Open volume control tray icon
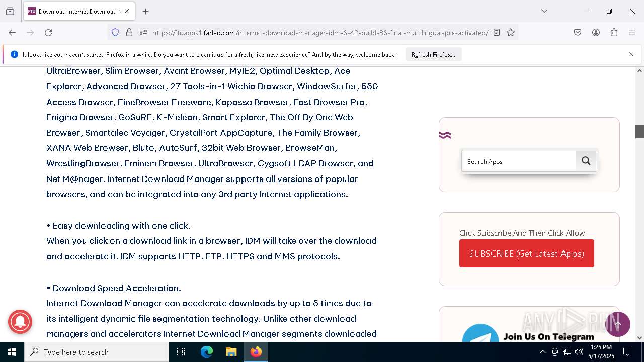The width and height of the screenshot is (644, 362). click(579, 352)
